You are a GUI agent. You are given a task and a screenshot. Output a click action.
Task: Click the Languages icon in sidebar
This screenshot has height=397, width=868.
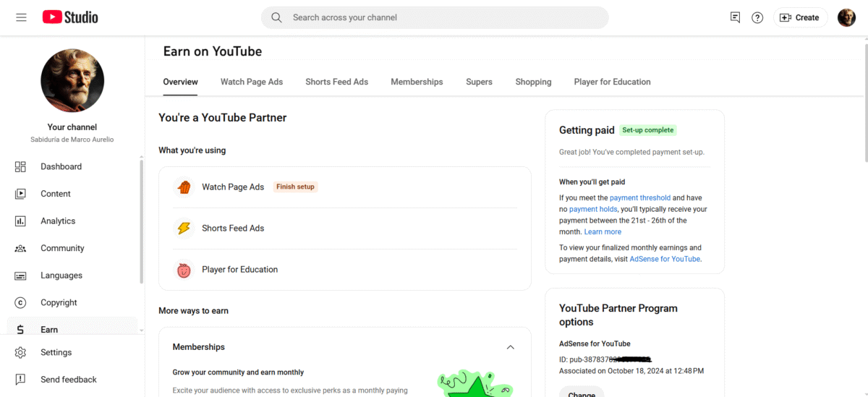(20, 276)
